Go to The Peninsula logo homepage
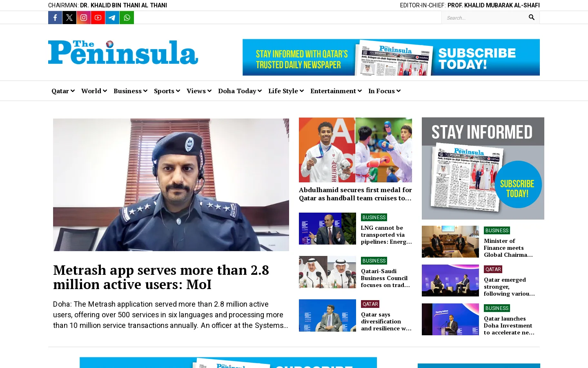 (x=123, y=52)
